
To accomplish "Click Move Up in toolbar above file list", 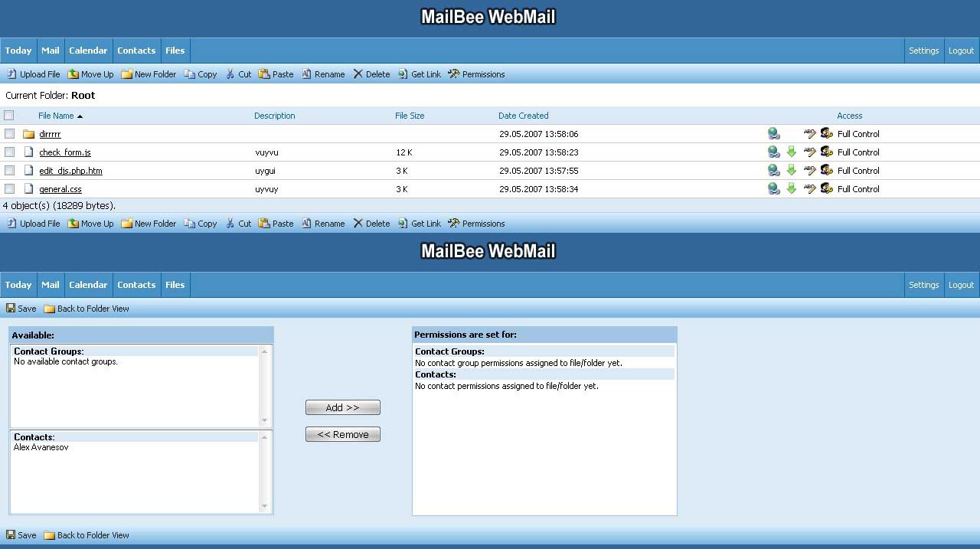I will click(90, 74).
